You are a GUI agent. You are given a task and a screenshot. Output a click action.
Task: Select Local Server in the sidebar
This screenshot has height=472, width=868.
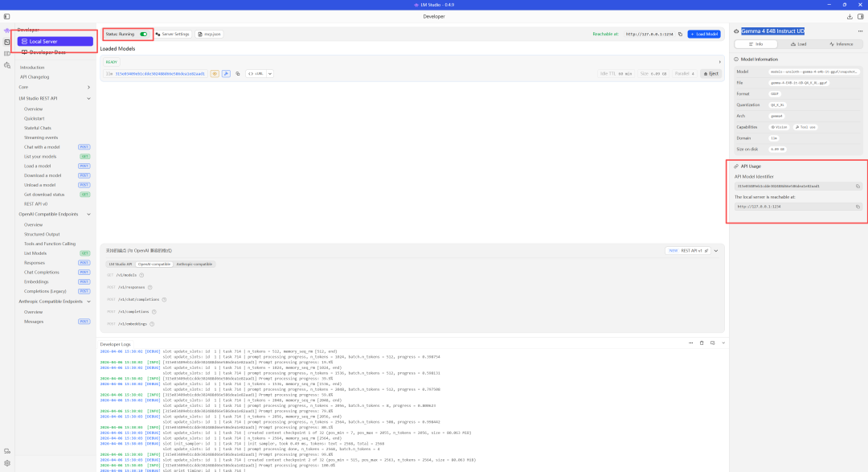(55, 42)
